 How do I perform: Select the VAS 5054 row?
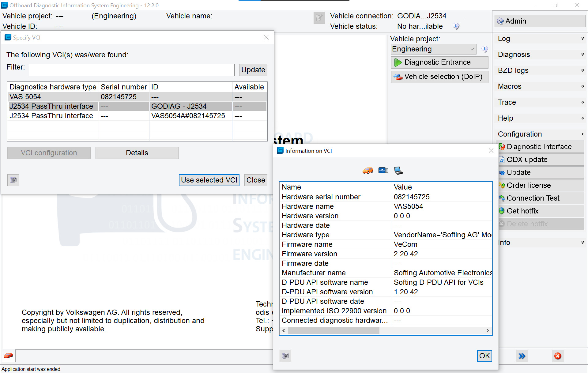point(137,97)
